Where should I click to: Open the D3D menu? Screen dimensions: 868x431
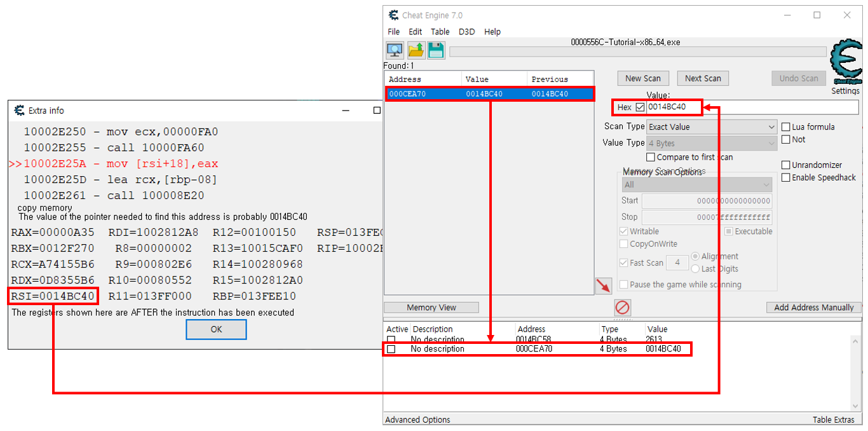tap(467, 32)
